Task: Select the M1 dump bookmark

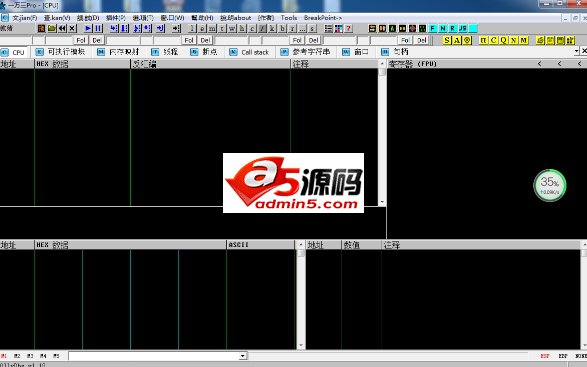Action: click(x=4, y=356)
